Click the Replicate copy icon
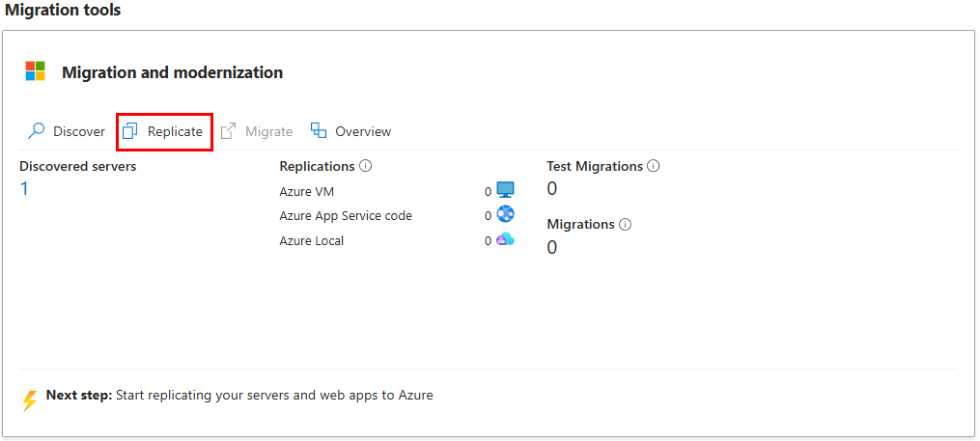The width and height of the screenshot is (980, 441). click(130, 131)
